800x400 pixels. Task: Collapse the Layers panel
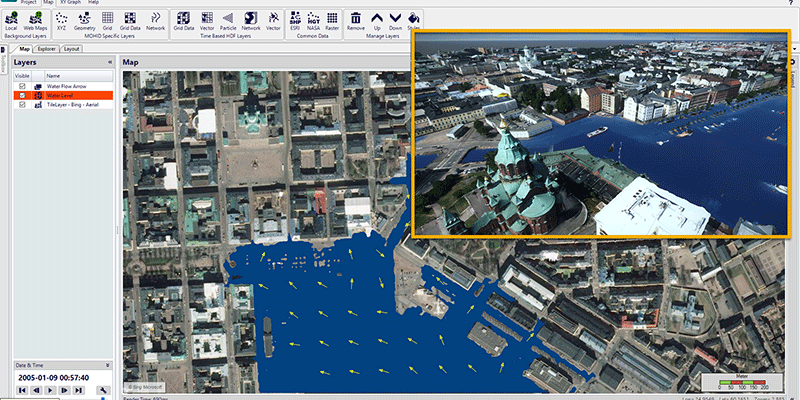click(108, 63)
